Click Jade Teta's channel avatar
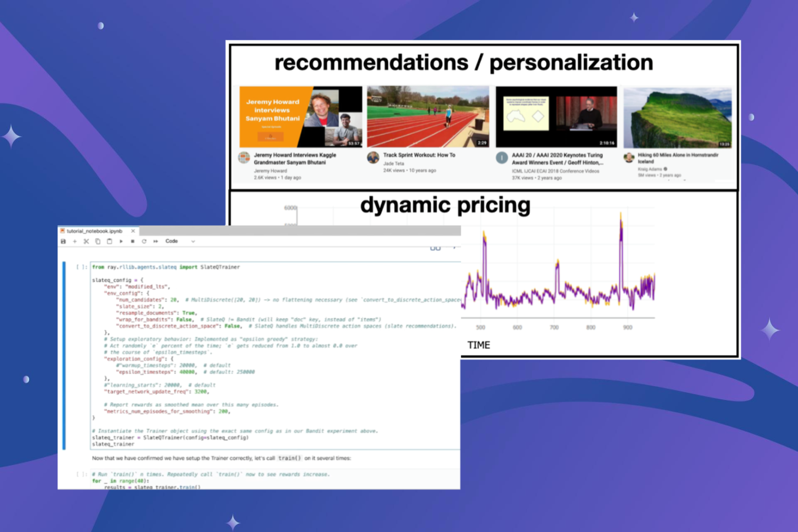798x532 pixels. [373, 158]
